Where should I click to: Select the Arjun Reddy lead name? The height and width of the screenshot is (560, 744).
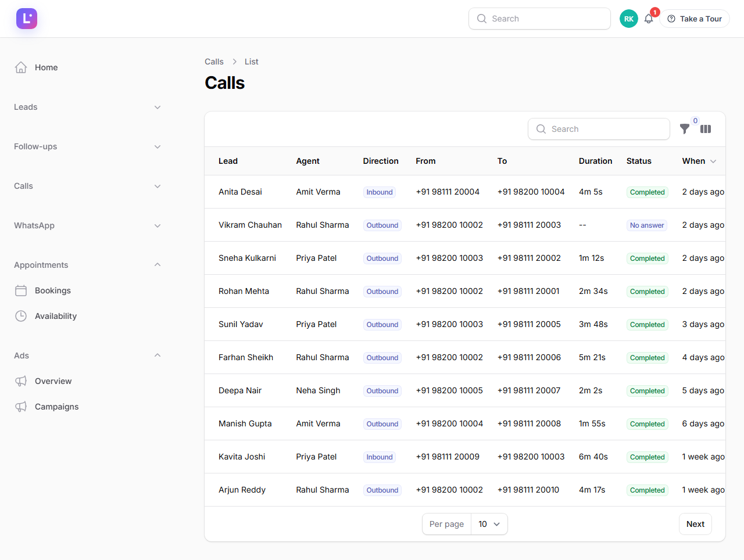pos(242,490)
